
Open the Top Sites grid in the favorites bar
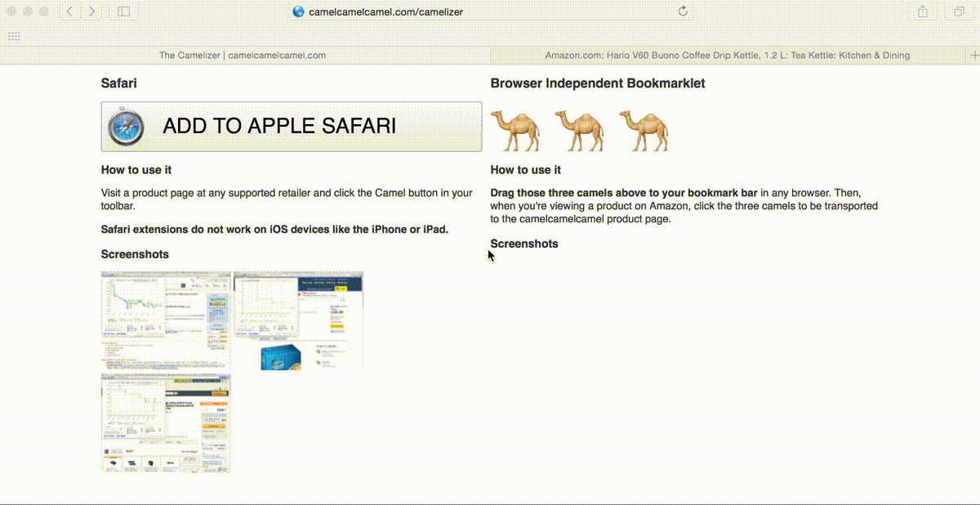tap(14, 36)
